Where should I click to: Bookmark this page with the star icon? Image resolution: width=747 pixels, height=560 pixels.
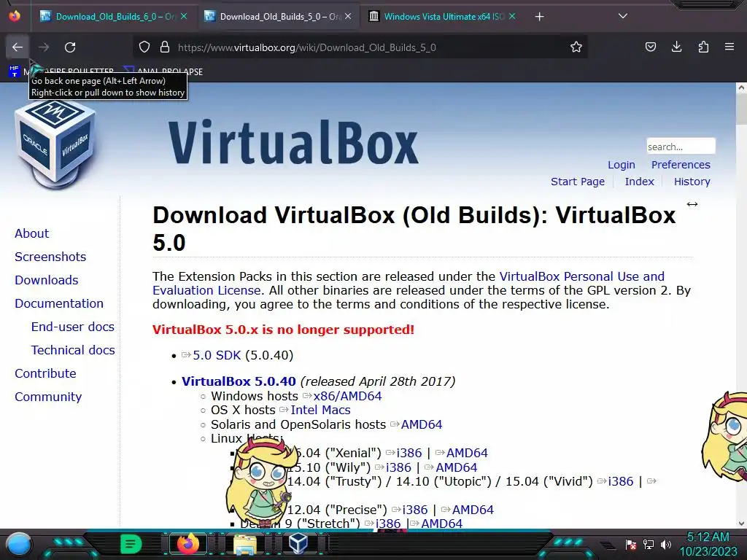click(576, 47)
